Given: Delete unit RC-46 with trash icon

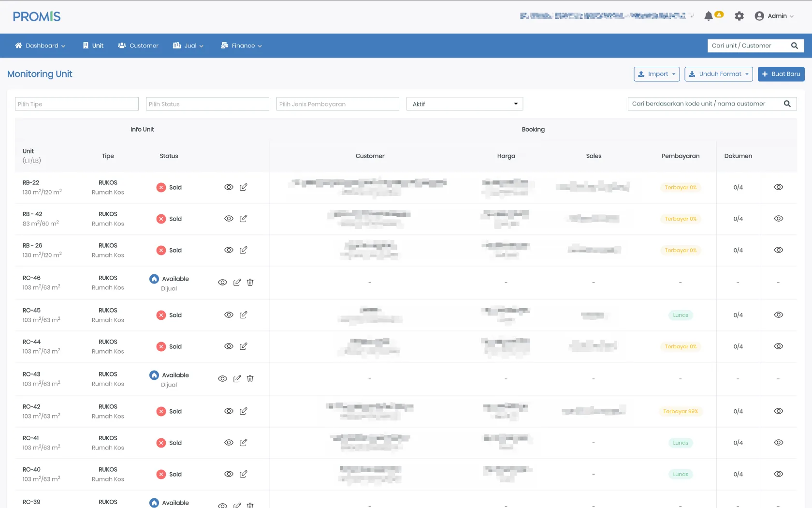Looking at the screenshot, I should (250, 283).
